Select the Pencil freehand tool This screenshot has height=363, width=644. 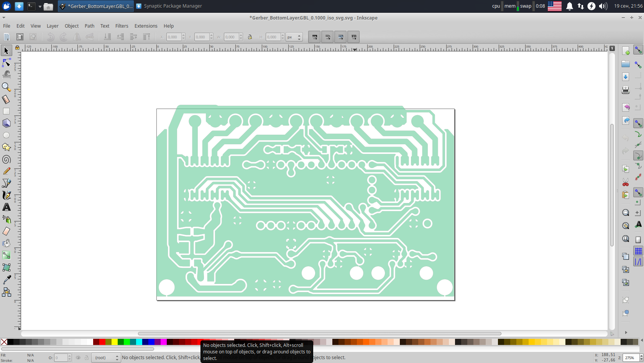tap(7, 171)
